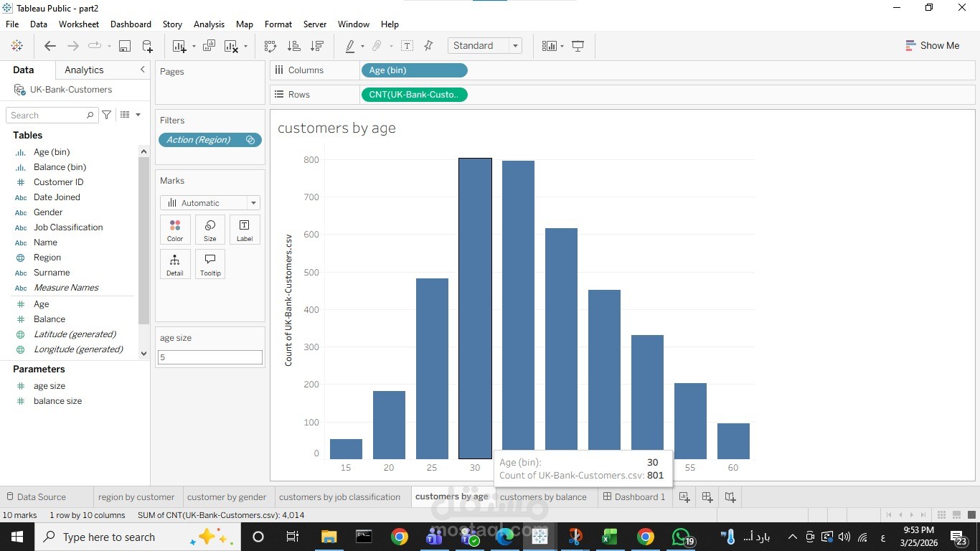Click the Highlight pen icon
This screenshot has width=980, height=551.
(x=350, y=46)
